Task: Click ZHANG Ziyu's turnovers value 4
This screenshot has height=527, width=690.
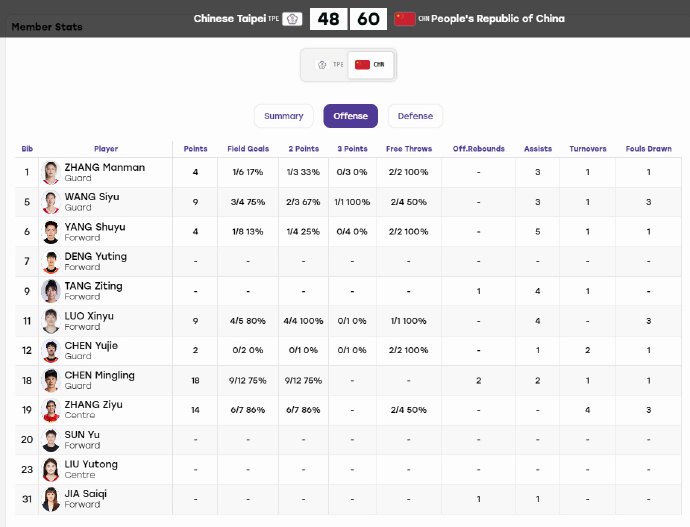Action: (x=587, y=410)
